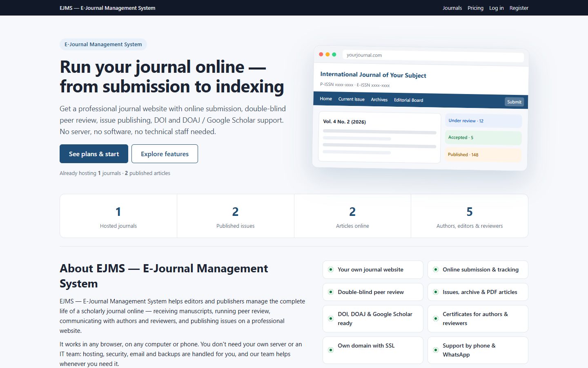This screenshot has width=588, height=368.
Task: Click the Published issues stat card
Action: [x=236, y=216]
